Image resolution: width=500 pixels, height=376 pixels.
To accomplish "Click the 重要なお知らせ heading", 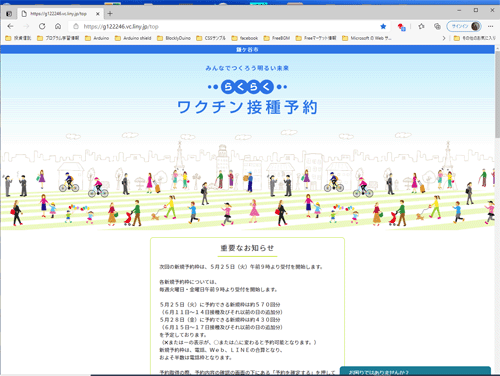I will [x=247, y=248].
